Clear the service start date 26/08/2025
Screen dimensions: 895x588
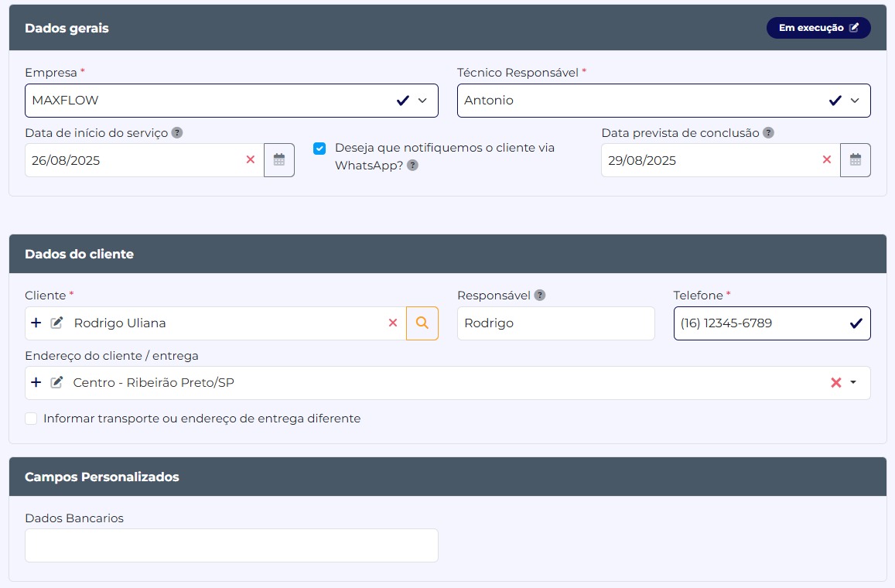tap(250, 160)
